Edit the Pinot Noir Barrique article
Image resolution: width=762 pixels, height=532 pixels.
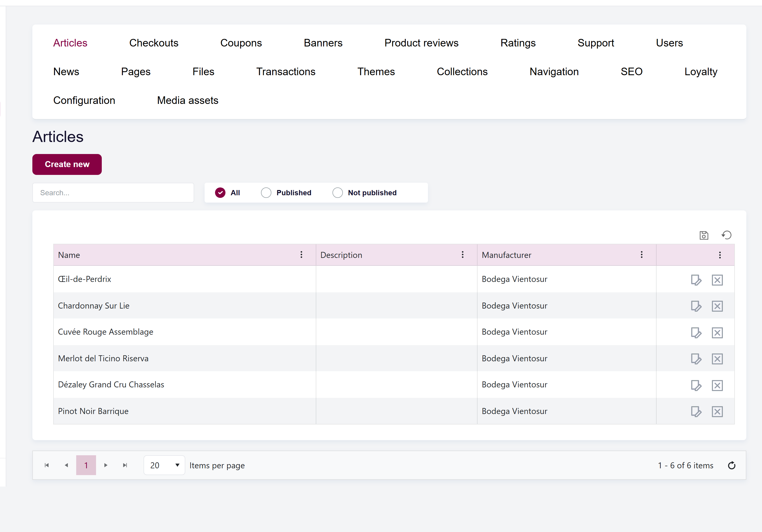pyautogui.click(x=696, y=412)
